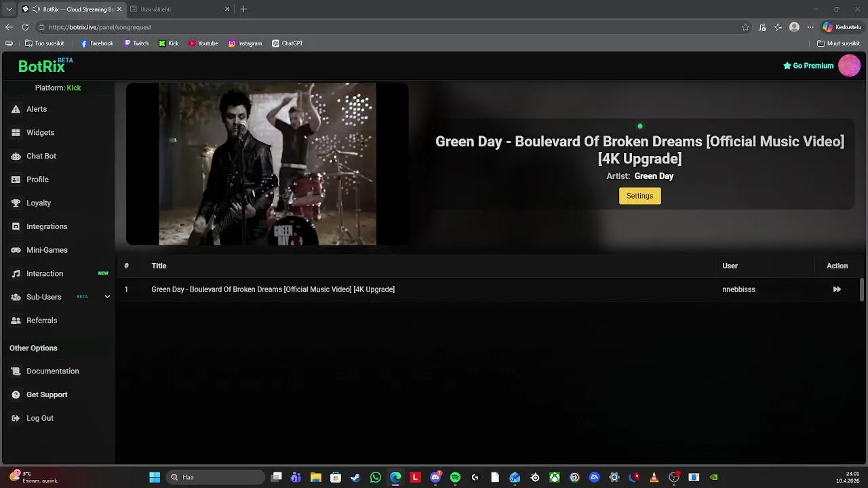This screenshot has width=868, height=488.
Task: Open the tab search dropdown
Action: [x=8, y=9]
